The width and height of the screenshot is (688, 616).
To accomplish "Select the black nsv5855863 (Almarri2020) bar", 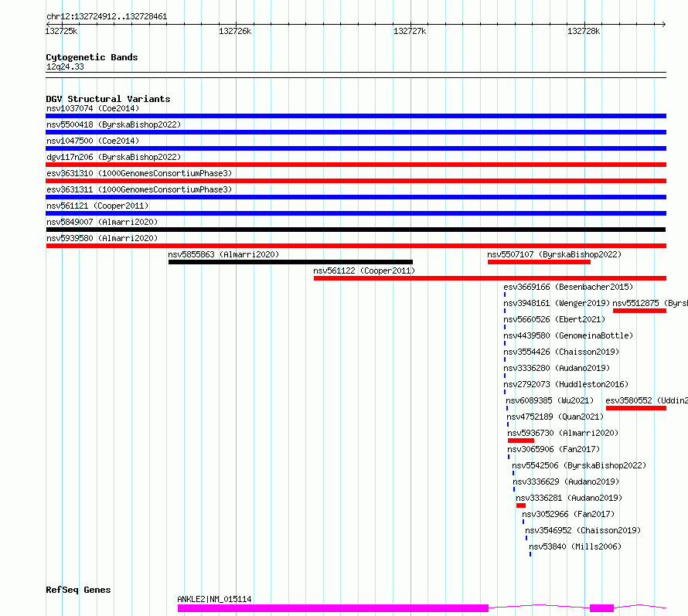I will coord(291,262).
